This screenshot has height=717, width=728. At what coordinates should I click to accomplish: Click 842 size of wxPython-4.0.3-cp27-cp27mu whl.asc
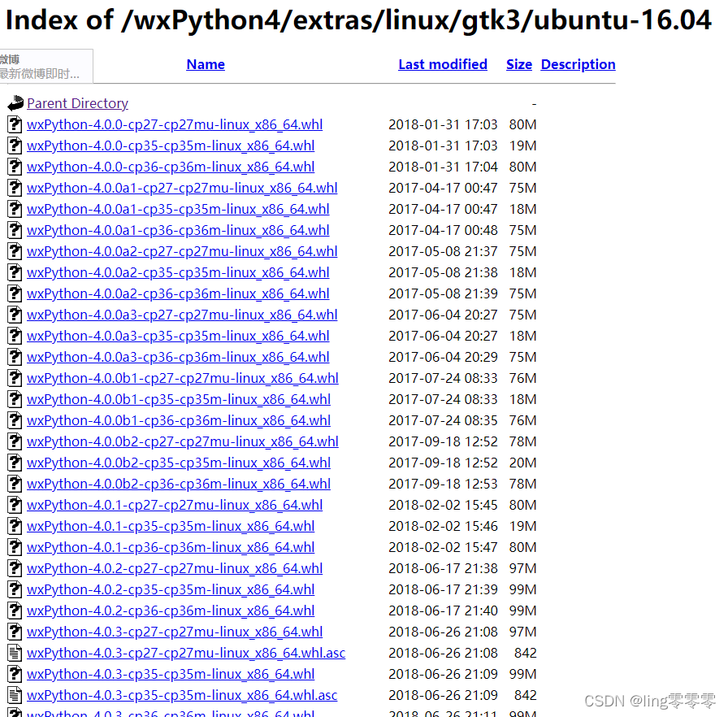[525, 653]
